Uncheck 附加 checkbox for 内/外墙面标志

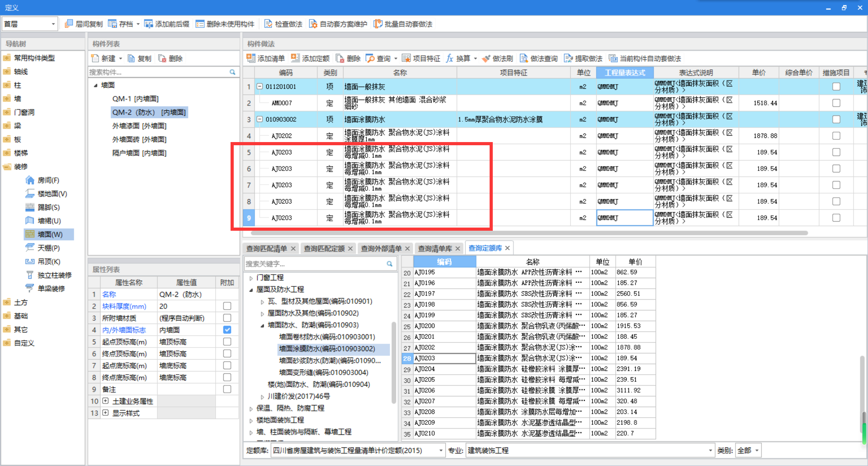click(x=227, y=330)
